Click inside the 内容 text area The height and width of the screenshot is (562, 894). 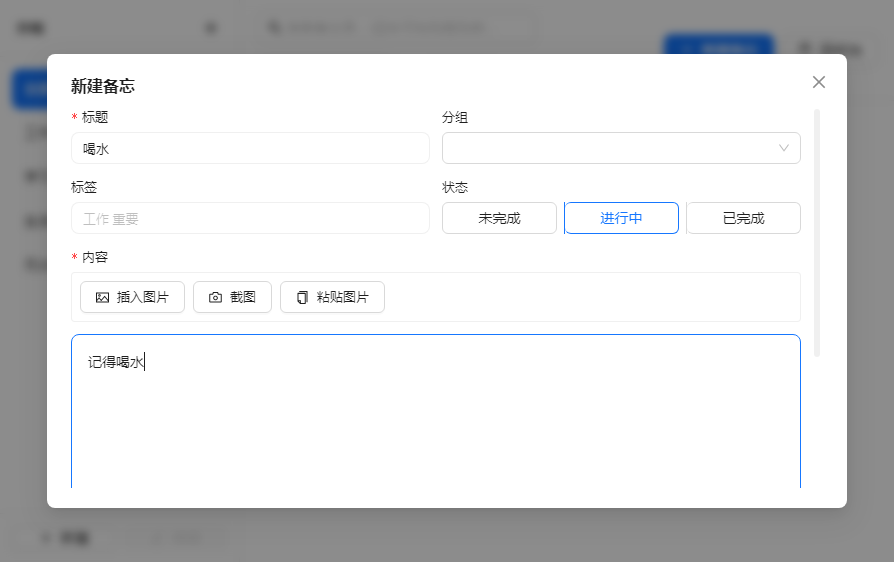click(436, 412)
